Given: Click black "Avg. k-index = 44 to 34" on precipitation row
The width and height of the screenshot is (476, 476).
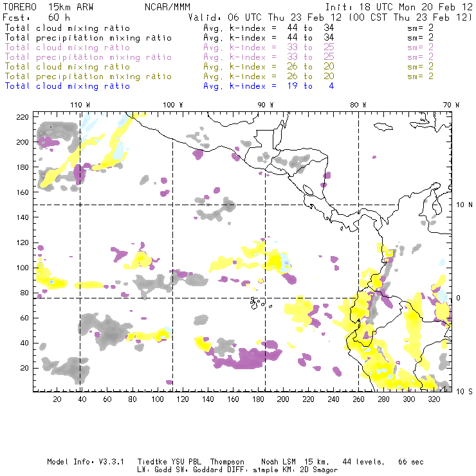Looking at the screenshot, I should point(269,38).
